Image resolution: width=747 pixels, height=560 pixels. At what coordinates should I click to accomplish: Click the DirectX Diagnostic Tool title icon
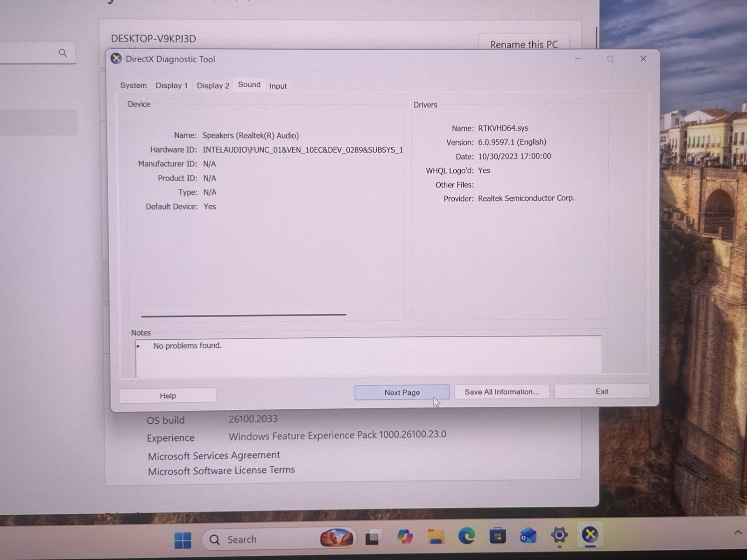[x=116, y=59]
